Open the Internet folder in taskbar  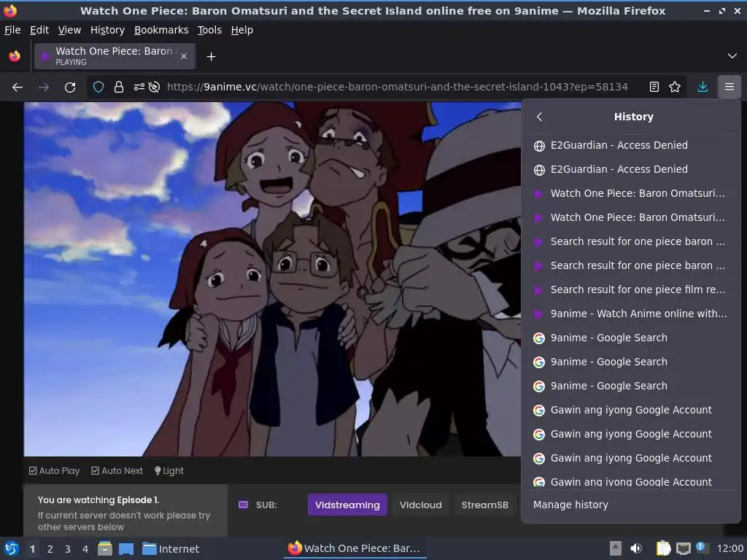pyautogui.click(x=171, y=548)
